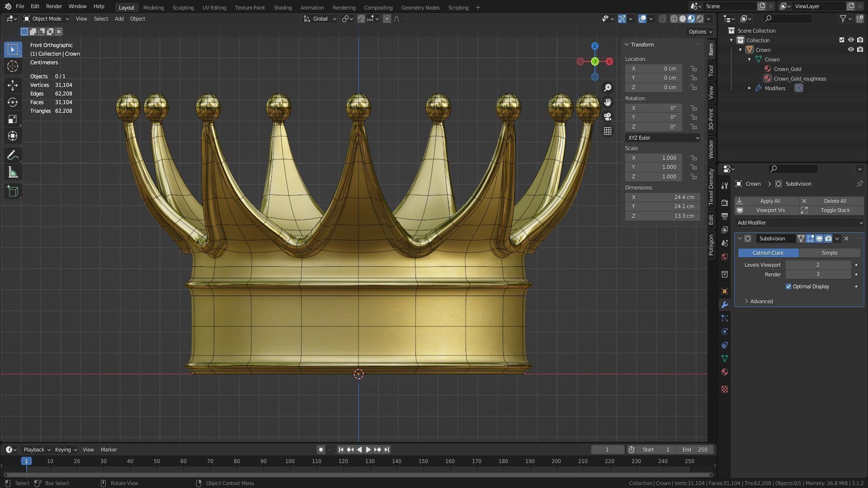Select the Rotate tool
Viewport: 868px width, 488px height.
[12, 102]
